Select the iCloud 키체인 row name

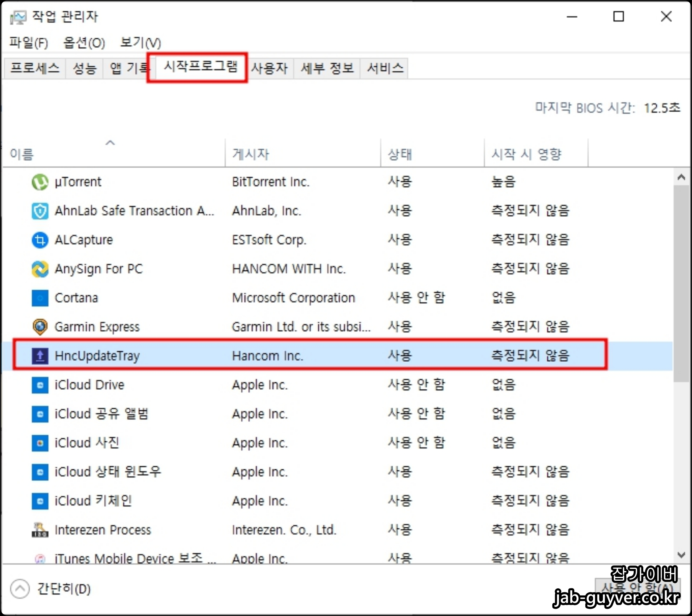(93, 501)
